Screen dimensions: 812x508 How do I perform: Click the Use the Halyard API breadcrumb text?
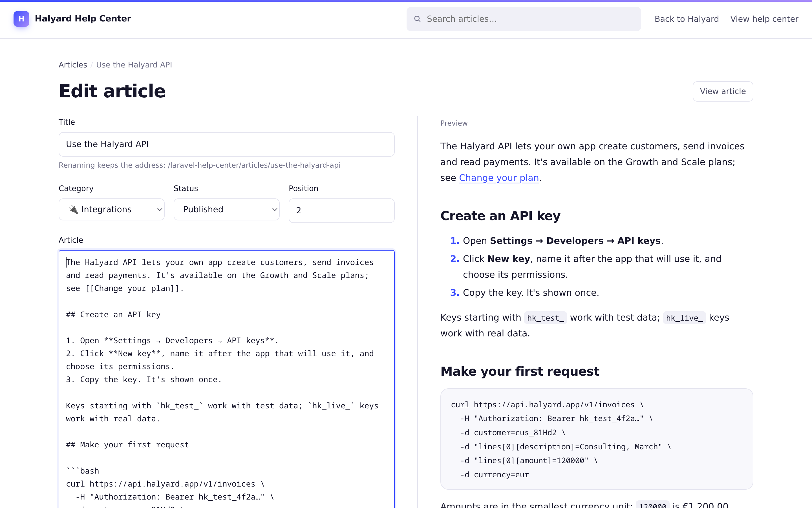(134, 65)
